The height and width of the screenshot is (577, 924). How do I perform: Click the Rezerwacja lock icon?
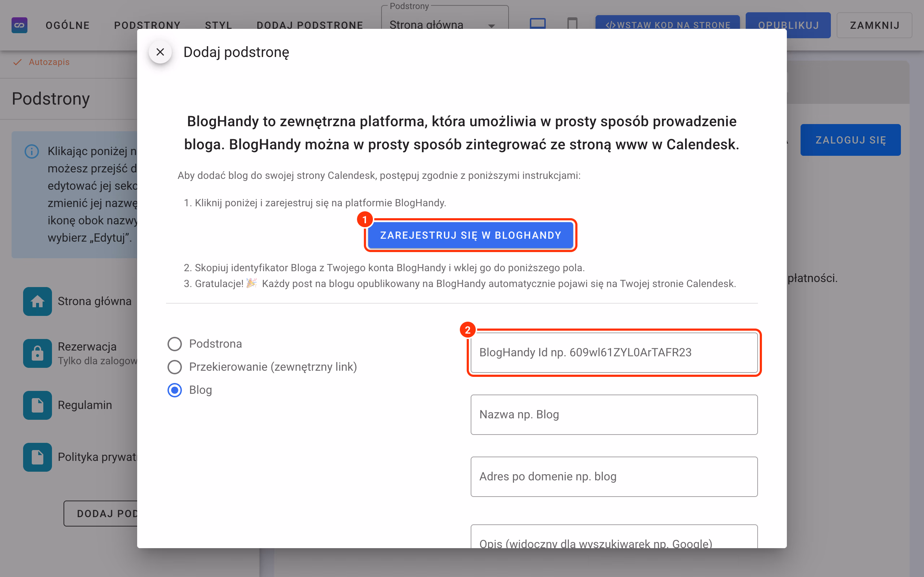(38, 353)
